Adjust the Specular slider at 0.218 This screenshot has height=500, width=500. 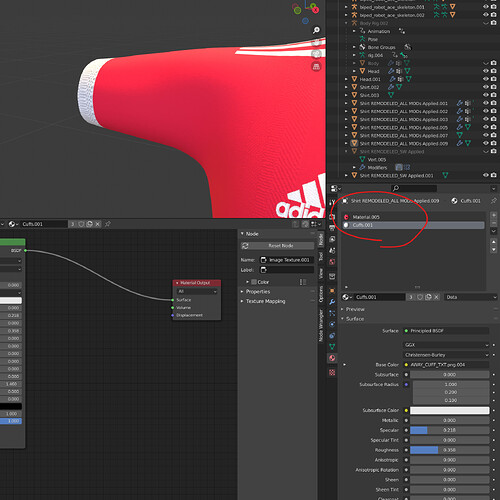coord(450,430)
